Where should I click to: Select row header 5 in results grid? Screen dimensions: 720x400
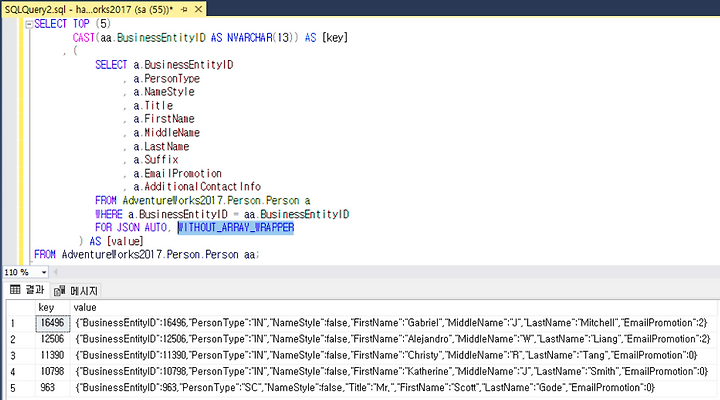[20, 387]
